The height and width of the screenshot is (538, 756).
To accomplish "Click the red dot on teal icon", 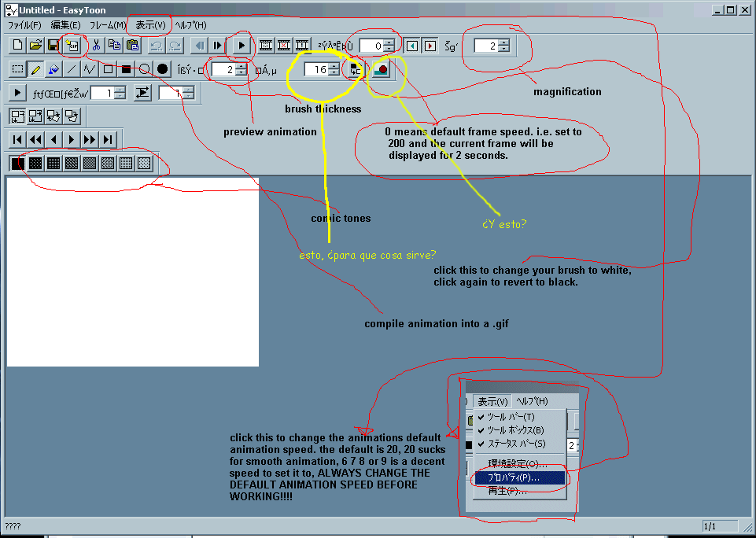I will pyautogui.click(x=381, y=69).
